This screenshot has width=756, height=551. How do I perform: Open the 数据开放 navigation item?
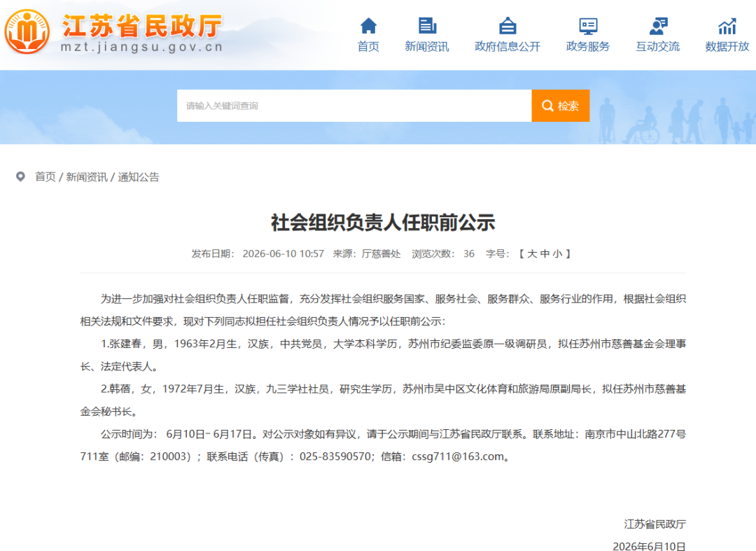click(x=727, y=47)
